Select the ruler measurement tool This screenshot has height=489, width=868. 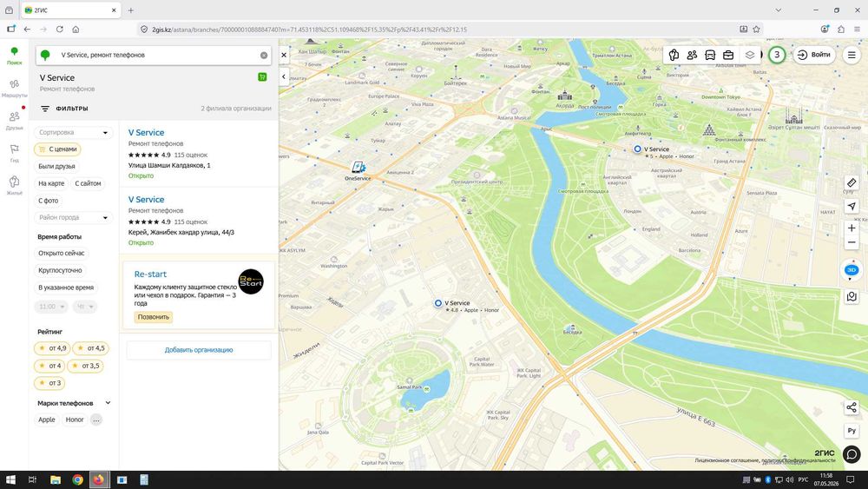click(852, 182)
